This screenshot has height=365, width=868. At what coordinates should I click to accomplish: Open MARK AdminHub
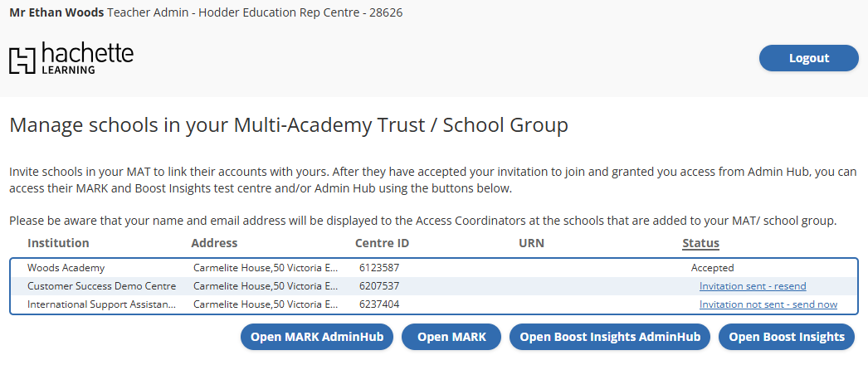pos(317,337)
